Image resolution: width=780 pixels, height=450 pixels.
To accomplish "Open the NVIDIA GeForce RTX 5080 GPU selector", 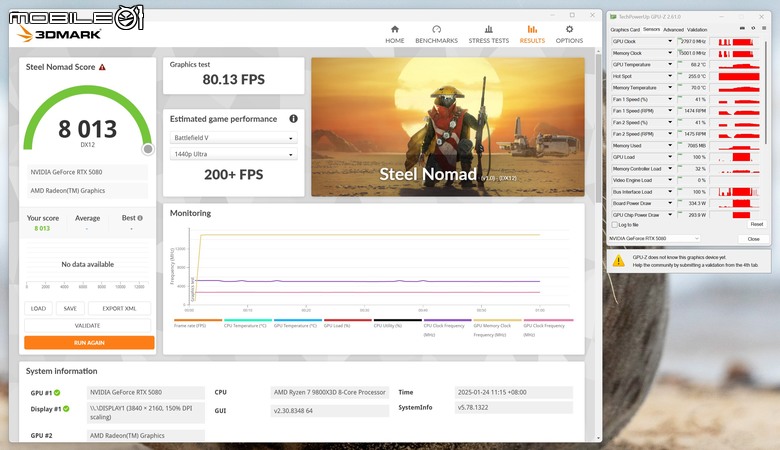I will pyautogui.click(x=654, y=239).
